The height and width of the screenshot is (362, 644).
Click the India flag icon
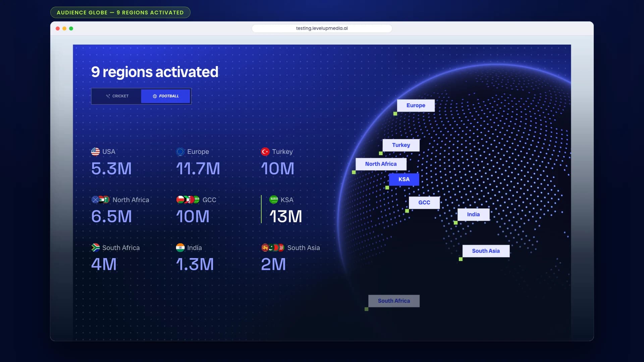(x=180, y=248)
